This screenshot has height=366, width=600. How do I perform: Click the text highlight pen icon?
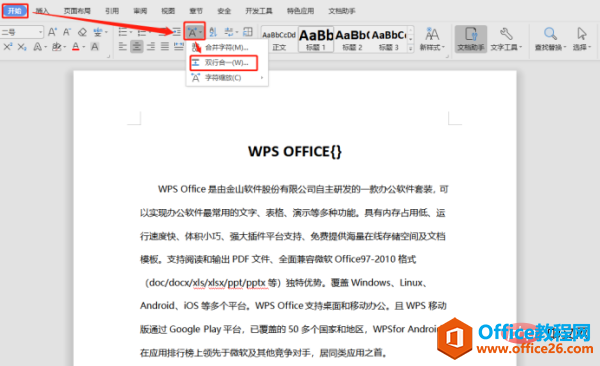click(57, 47)
